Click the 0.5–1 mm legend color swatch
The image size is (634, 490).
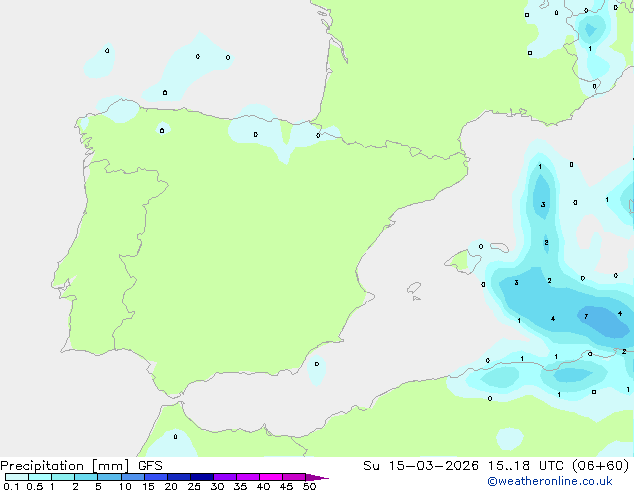tap(40, 477)
